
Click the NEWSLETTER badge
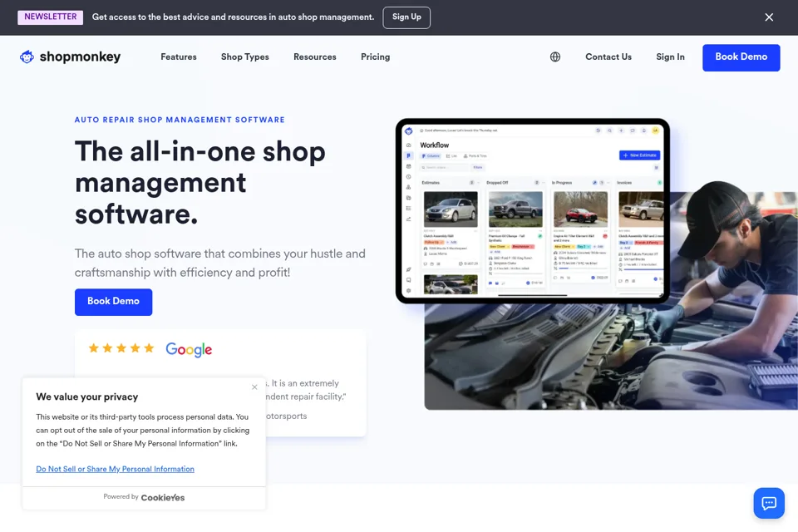[x=51, y=17]
